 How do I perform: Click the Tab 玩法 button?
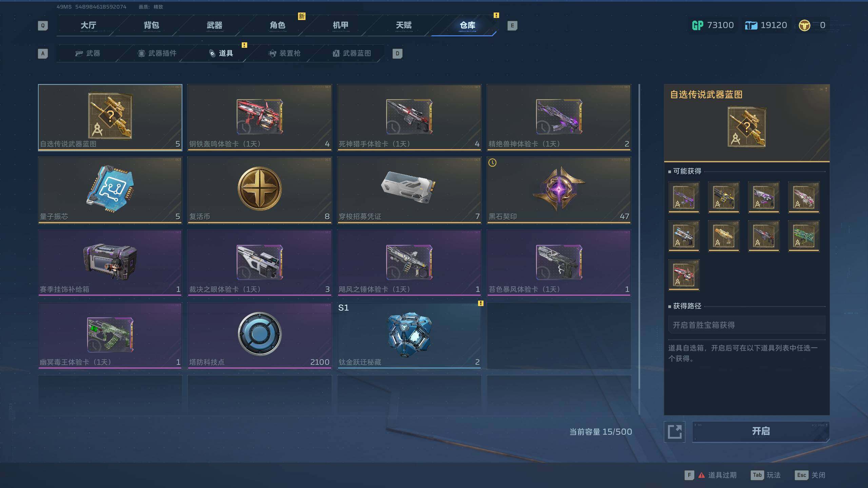tap(766, 475)
